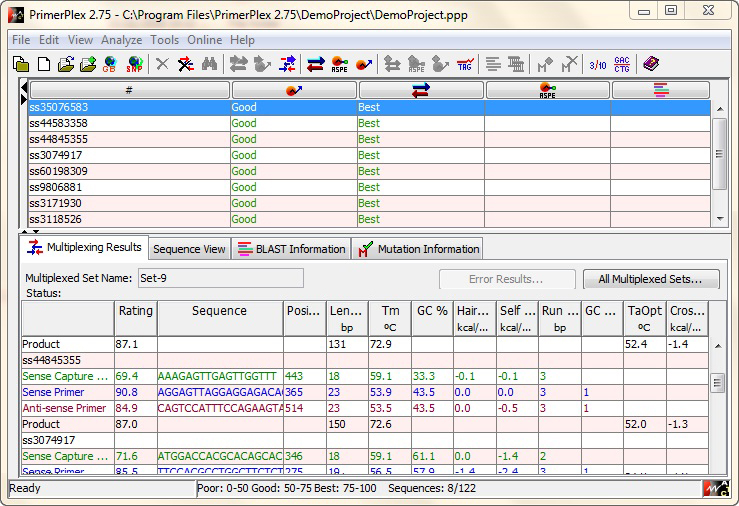Click the multicolor multiplex arrows toolbar icon
The image size is (739, 506).
pos(287,64)
